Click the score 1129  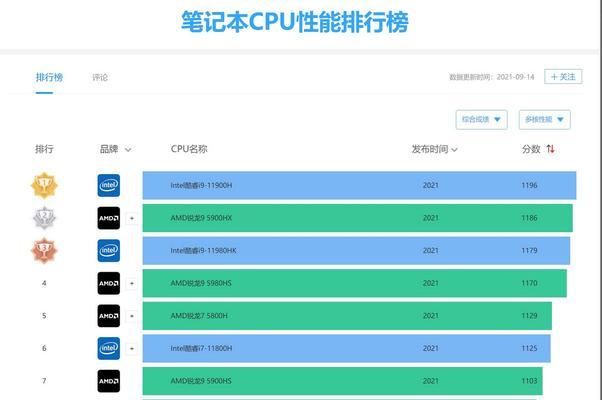pyautogui.click(x=529, y=316)
